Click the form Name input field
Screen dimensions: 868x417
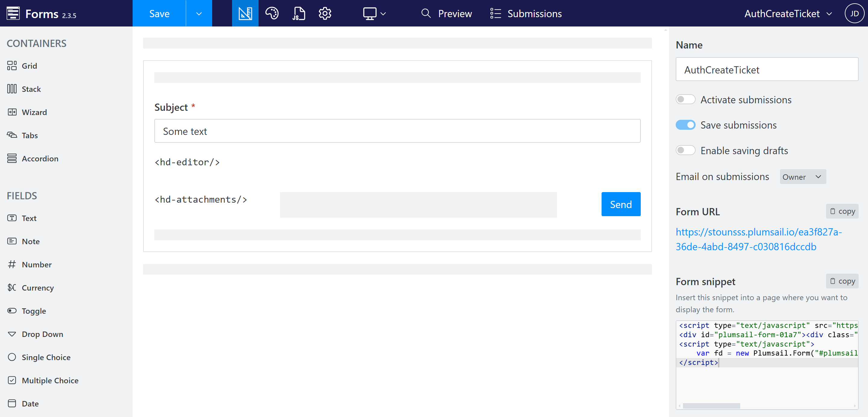coord(766,69)
